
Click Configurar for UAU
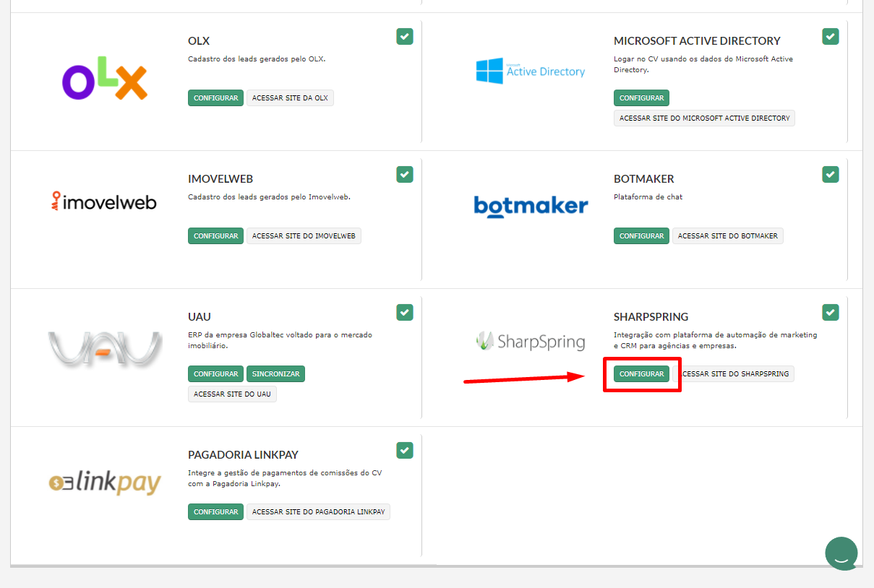pos(215,374)
